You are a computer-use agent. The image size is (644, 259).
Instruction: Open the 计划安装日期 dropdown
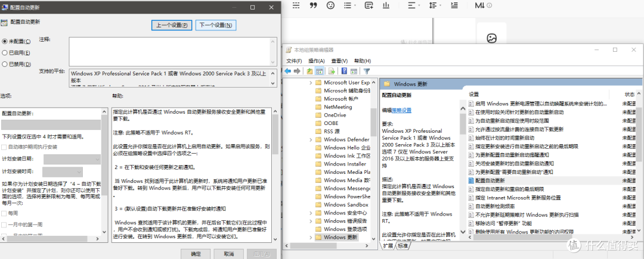pyautogui.click(x=72, y=159)
